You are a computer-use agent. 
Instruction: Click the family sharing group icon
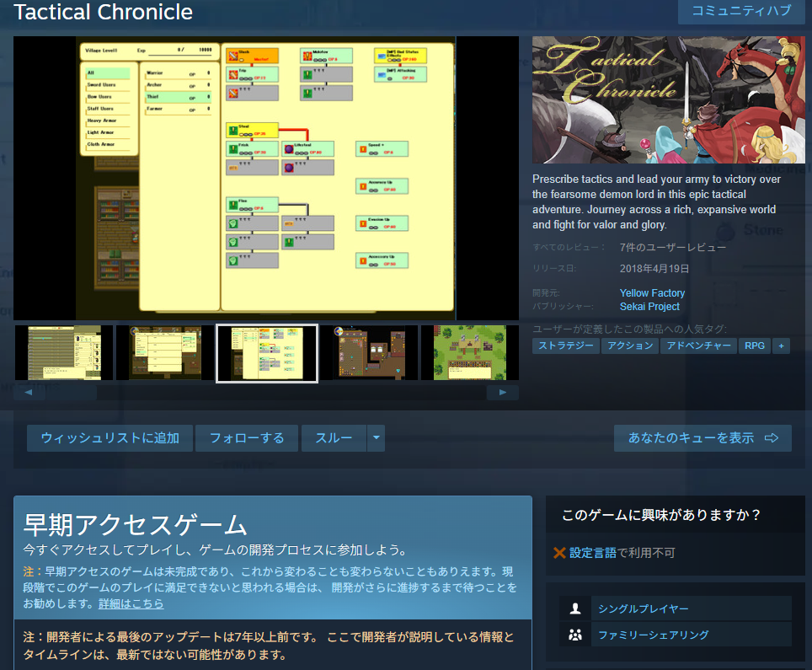point(574,635)
